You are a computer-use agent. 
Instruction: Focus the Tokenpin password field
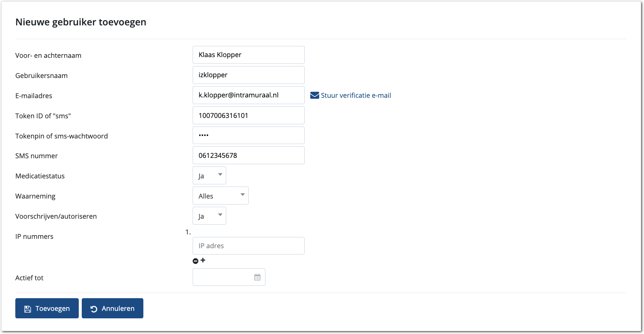pyautogui.click(x=248, y=135)
